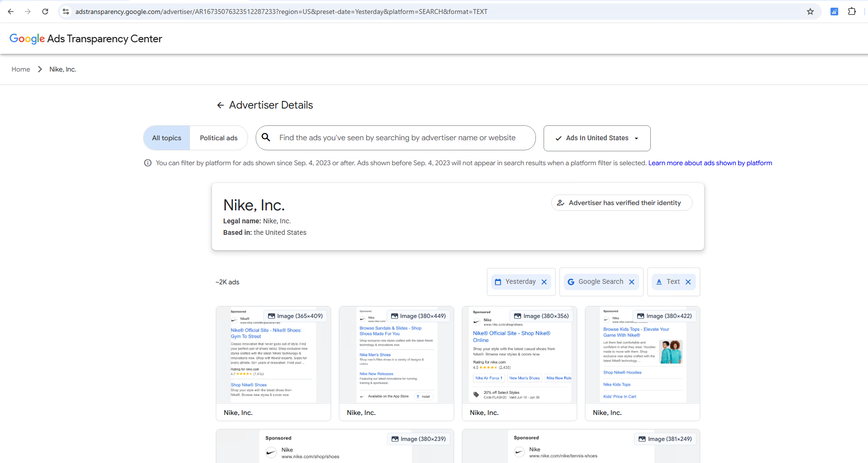Click the Install button in the sandals ad preview
This screenshot has width=868, height=463.
pos(423,396)
